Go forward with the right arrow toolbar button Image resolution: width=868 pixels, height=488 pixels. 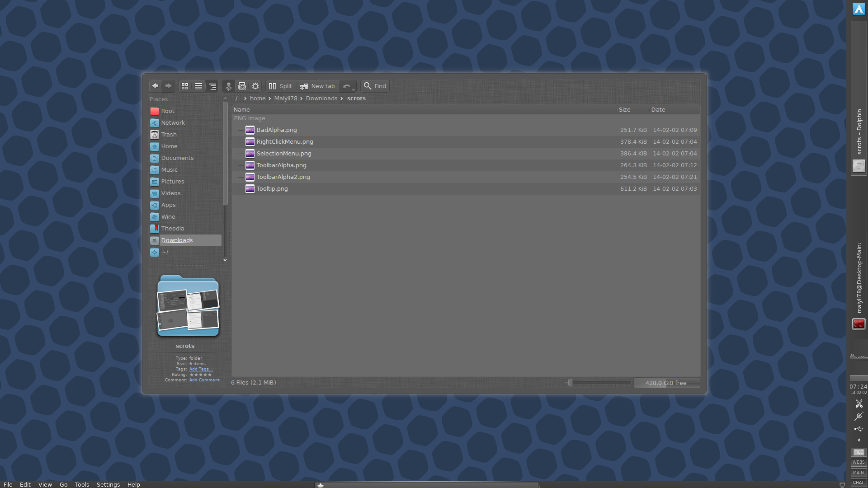point(168,86)
